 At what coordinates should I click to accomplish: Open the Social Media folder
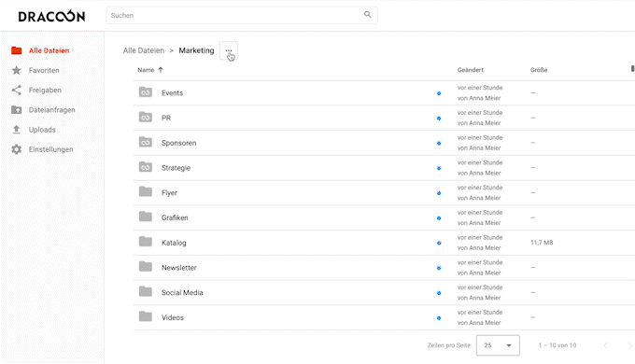(x=182, y=292)
